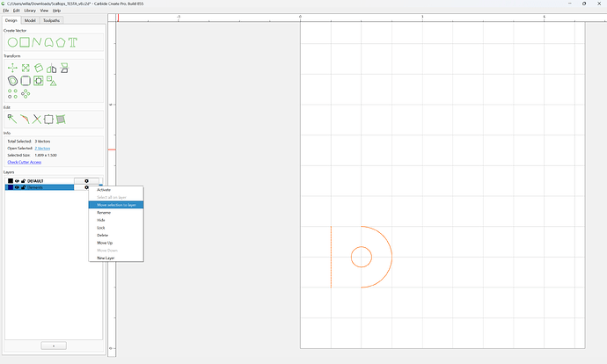Click the 3 Vectors total selected value
This screenshot has width=607, height=364.
coord(42,142)
